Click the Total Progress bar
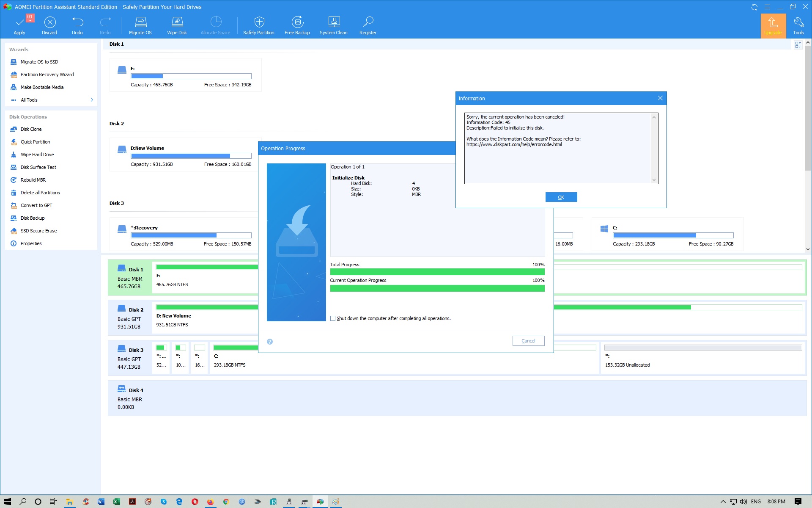812x508 pixels. (x=437, y=272)
